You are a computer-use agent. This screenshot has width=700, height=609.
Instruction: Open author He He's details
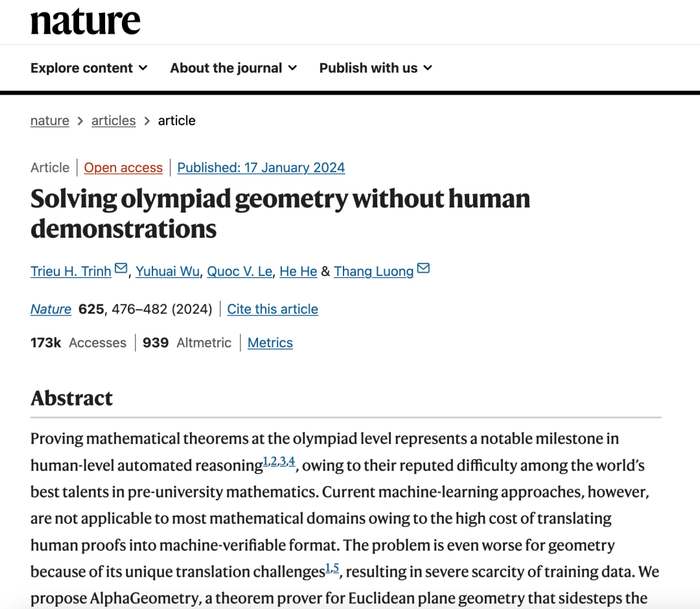298,272
